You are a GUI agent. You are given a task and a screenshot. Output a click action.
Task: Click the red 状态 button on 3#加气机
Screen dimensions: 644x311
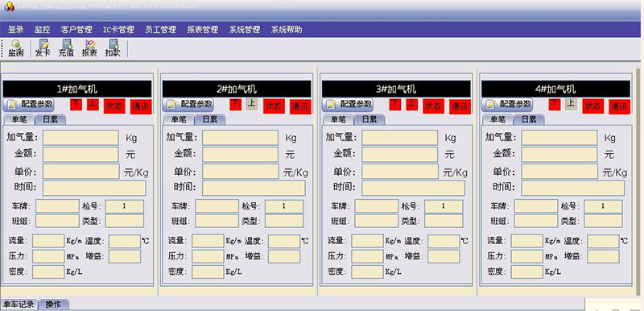pos(433,106)
